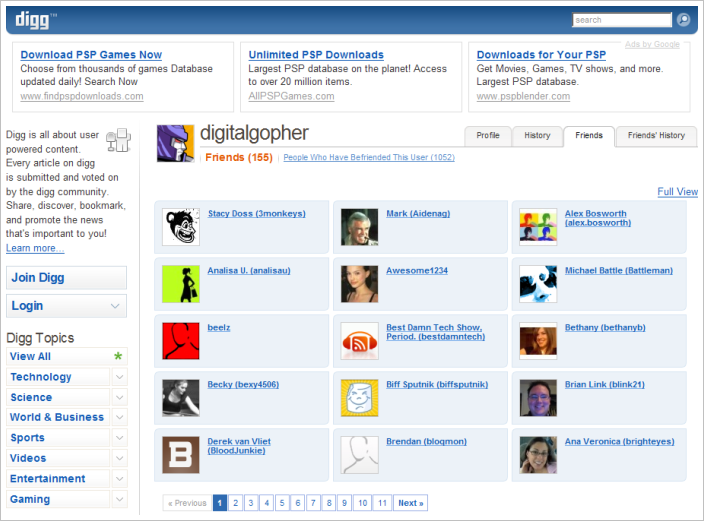
Task: Open beelz red avatar
Action: click(x=180, y=341)
